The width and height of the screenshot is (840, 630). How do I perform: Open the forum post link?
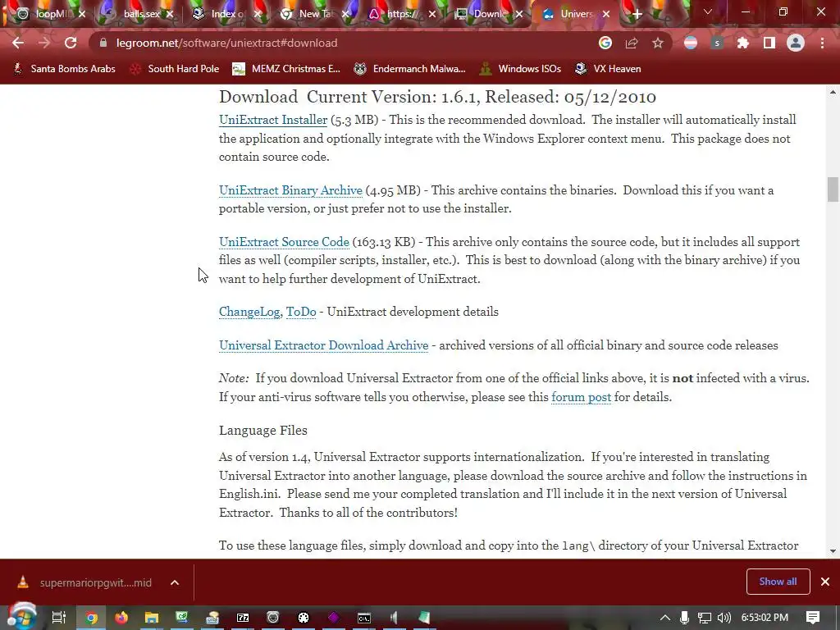click(582, 397)
